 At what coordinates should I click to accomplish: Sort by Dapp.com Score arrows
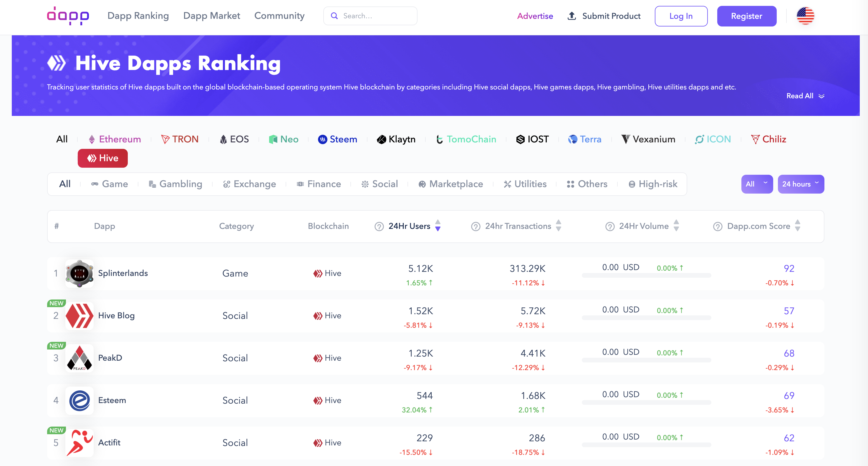point(797,226)
